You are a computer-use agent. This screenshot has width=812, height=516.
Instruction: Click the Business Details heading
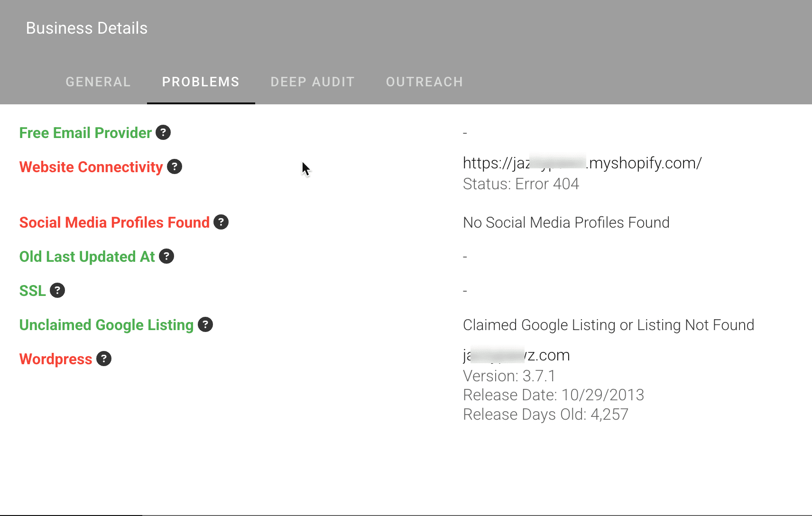point(87,28)
